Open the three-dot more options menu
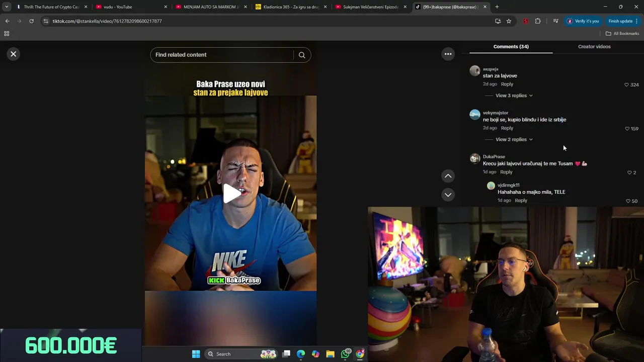The width and height of the screenshot is (644, 362). pos(448,54)
